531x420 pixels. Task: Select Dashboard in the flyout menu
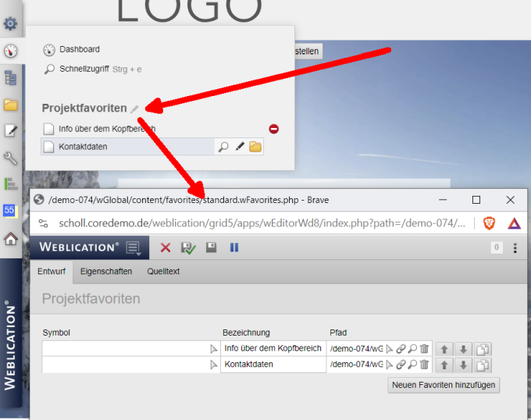tap(72, 49)
